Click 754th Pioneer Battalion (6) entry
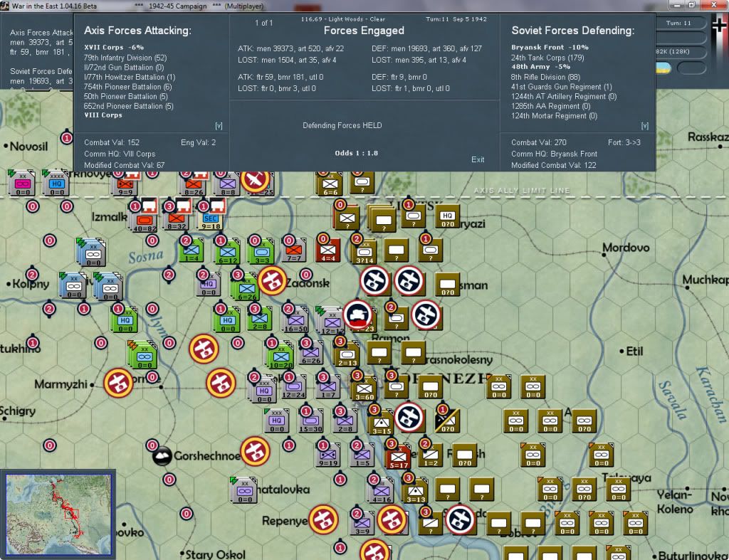Viewport: 729px width, 560px height. tap(128, 87)
